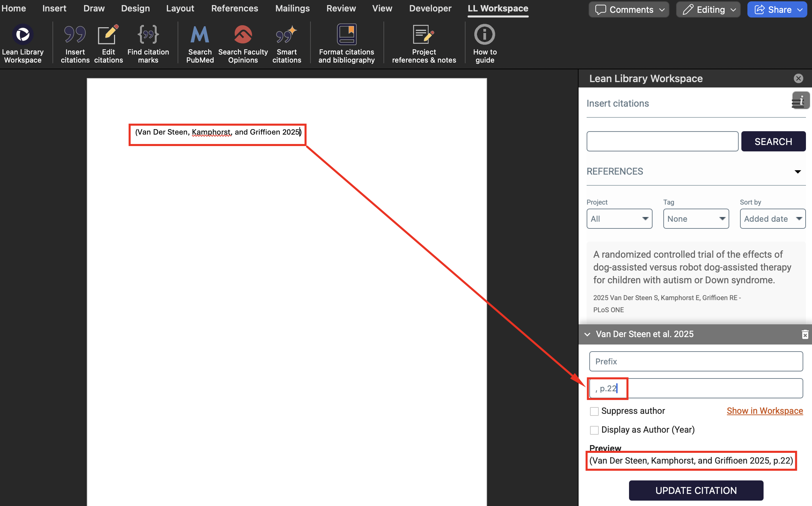This screenshot has width=812, height=506.
Task: Open Find citation marks tool
Action: coord(148,34)
